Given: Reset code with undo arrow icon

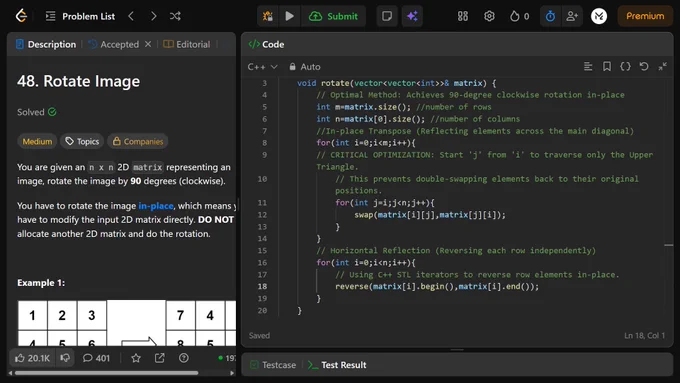Looking at the screenshot, I should point(644,66).
